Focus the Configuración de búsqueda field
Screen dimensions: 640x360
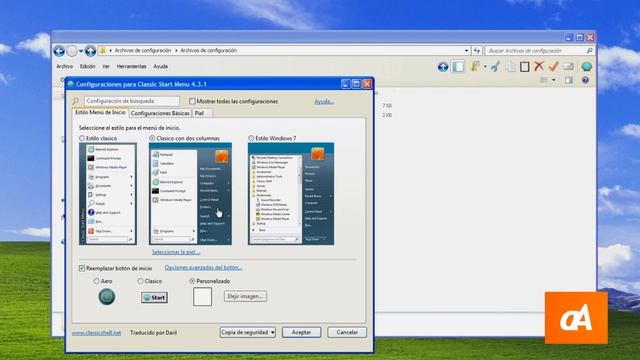(131, 101)
